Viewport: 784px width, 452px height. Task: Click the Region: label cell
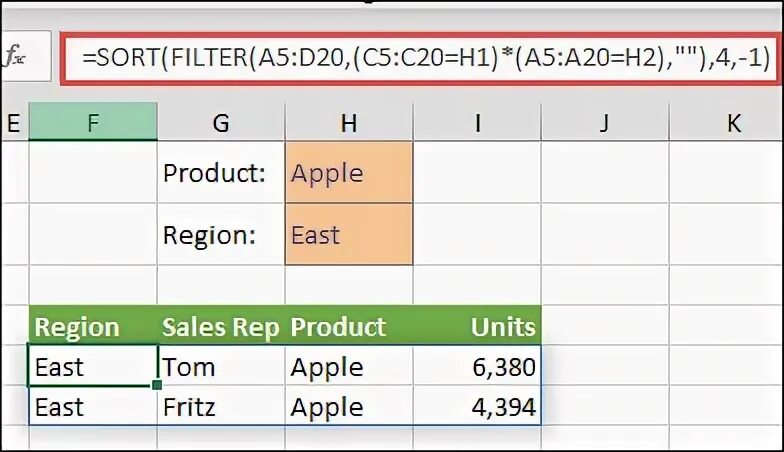221,234
